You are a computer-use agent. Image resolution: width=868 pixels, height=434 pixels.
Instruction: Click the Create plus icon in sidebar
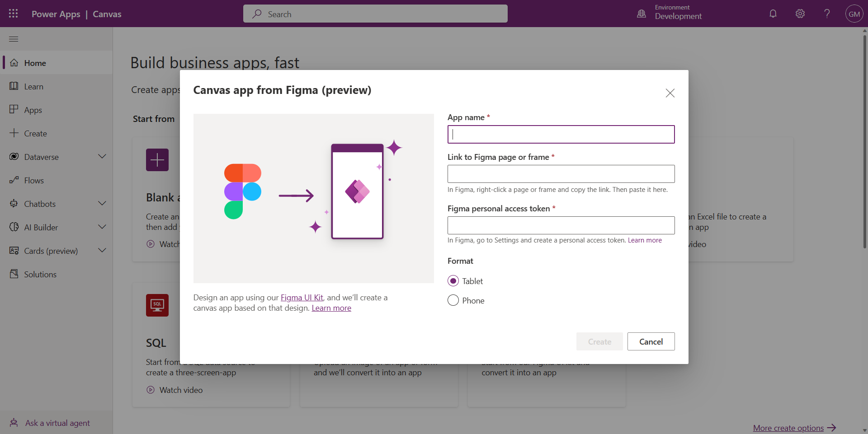[14, 133]
